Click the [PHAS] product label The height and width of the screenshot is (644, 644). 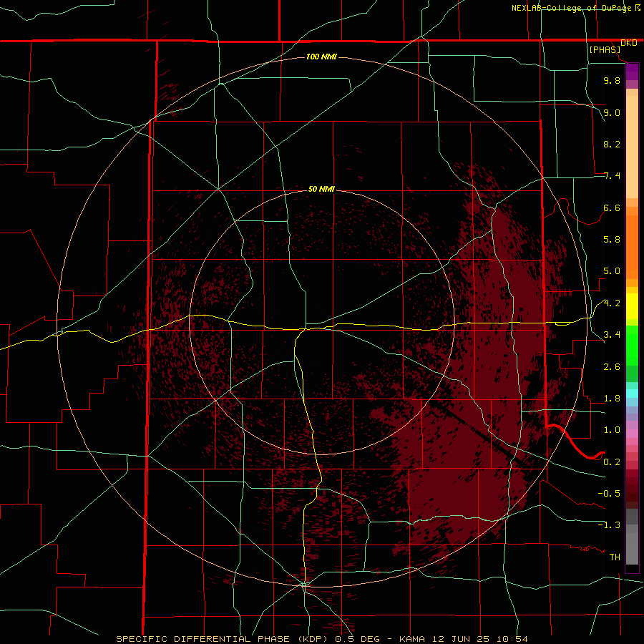605,49
